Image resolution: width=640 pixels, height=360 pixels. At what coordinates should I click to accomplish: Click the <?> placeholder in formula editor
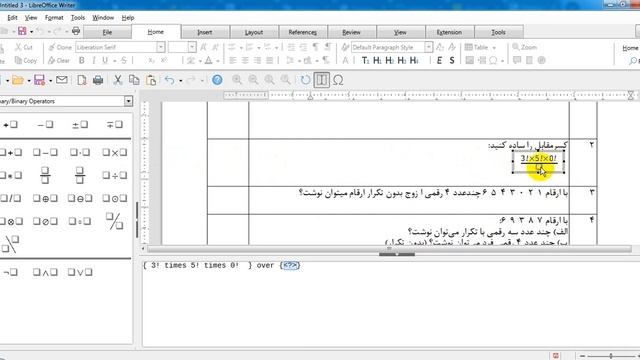(x=290, y=265)
